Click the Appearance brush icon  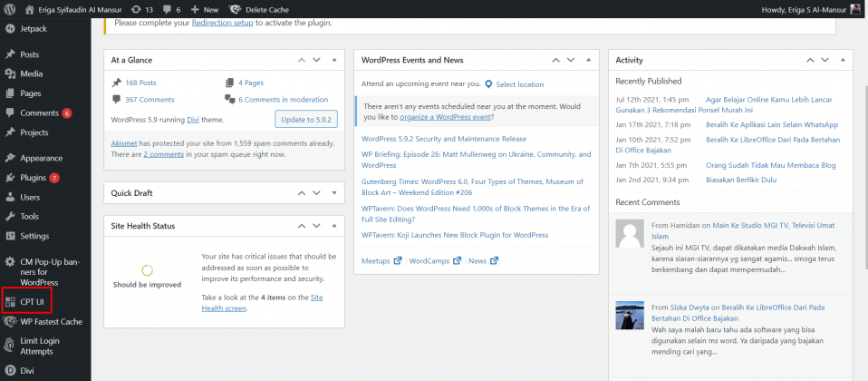pyautogui.click(x=9, y=158)
